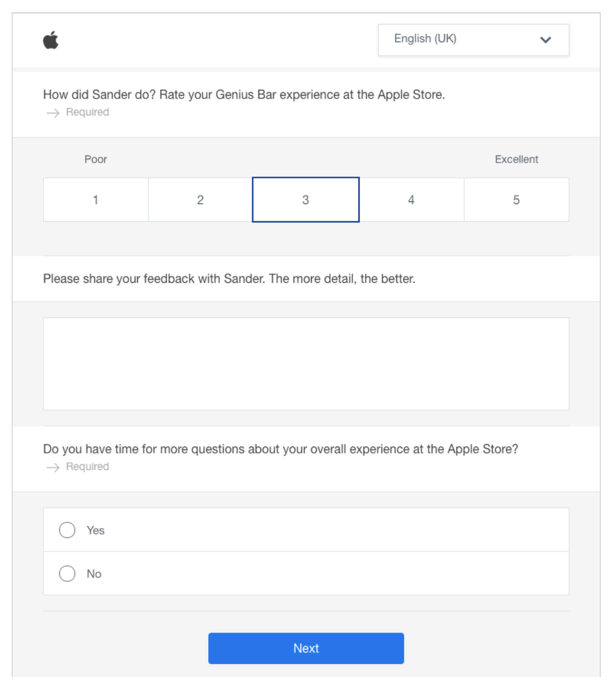Click the Excellent label above the scale
This screenshot has height=690, width=616.
click(x=516, y=160)
